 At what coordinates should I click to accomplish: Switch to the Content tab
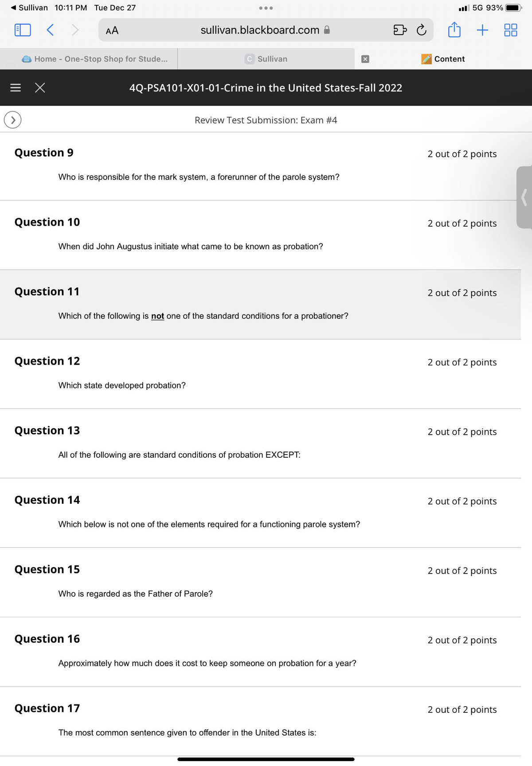443,59
